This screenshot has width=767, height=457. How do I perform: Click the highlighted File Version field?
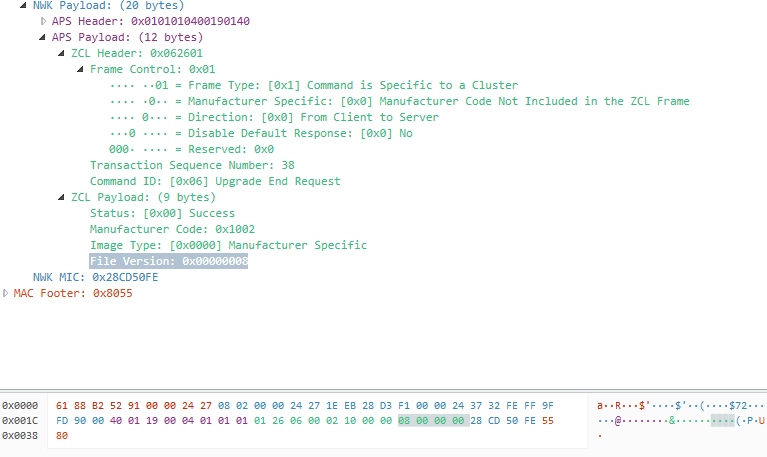click(168, 261)
